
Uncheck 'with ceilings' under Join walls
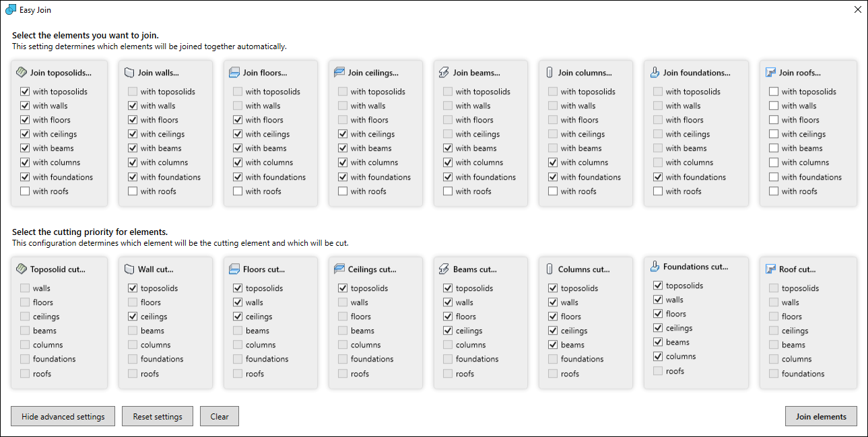click(x=133, y=134)
